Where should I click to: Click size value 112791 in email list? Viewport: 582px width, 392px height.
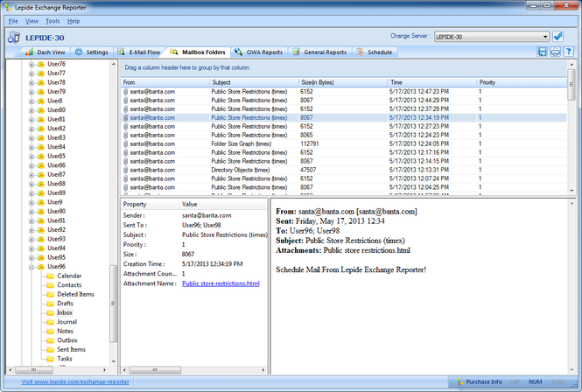pyautogui.click(x=310, y=143)
